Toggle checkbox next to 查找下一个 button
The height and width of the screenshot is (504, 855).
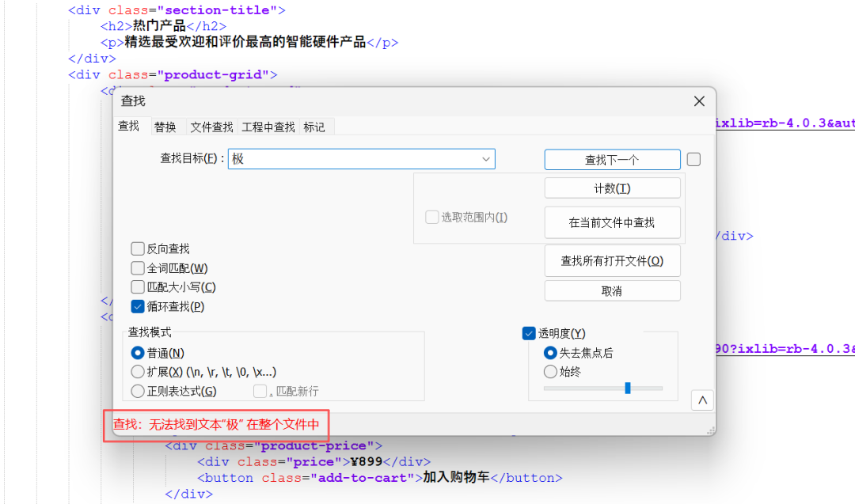tap(693, 160)
